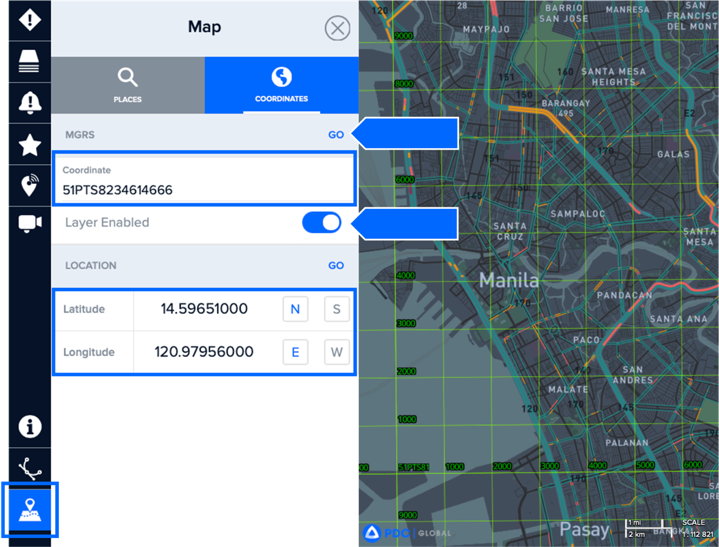Screen dimensions: 719x547
Task: Open the video camera icon
Action: pyautogui.click(x=30, y=223)
